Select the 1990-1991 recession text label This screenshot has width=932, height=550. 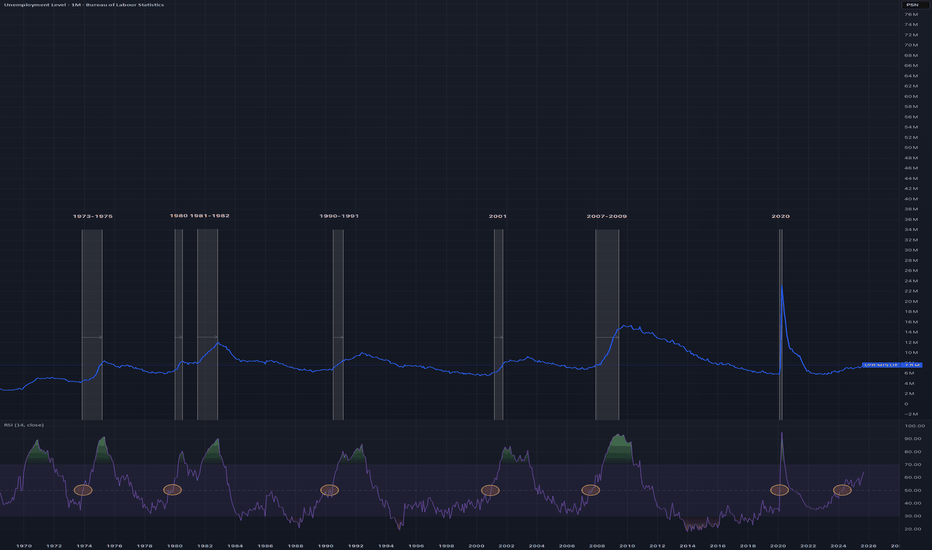(x=338, y=216)
